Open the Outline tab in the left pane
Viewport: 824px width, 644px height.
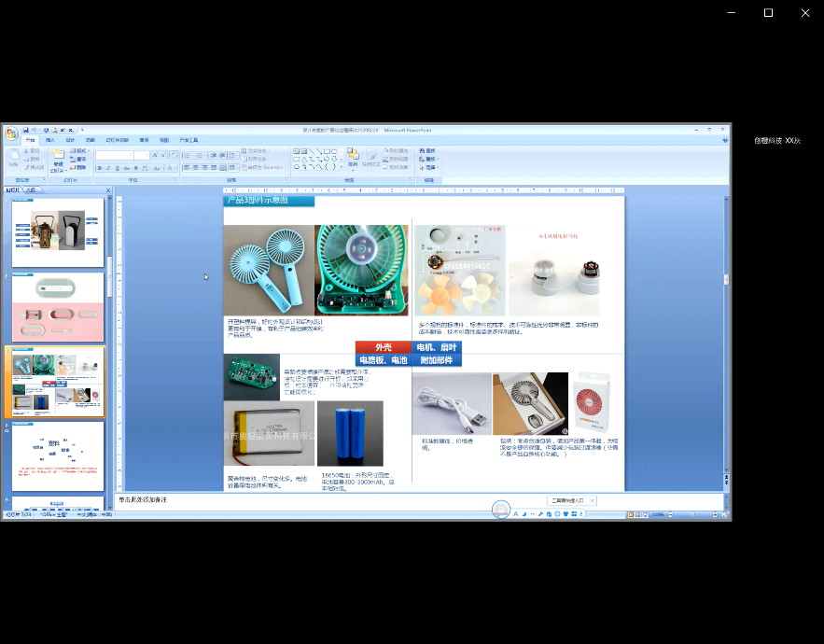coord(30,190)
